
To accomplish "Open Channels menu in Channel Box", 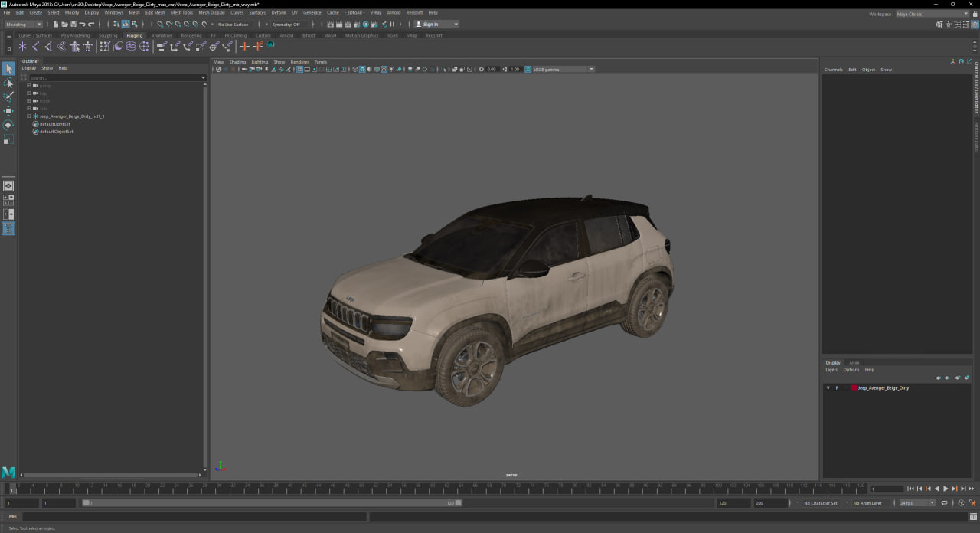I will pyautogui.click(x=833, y=70).
